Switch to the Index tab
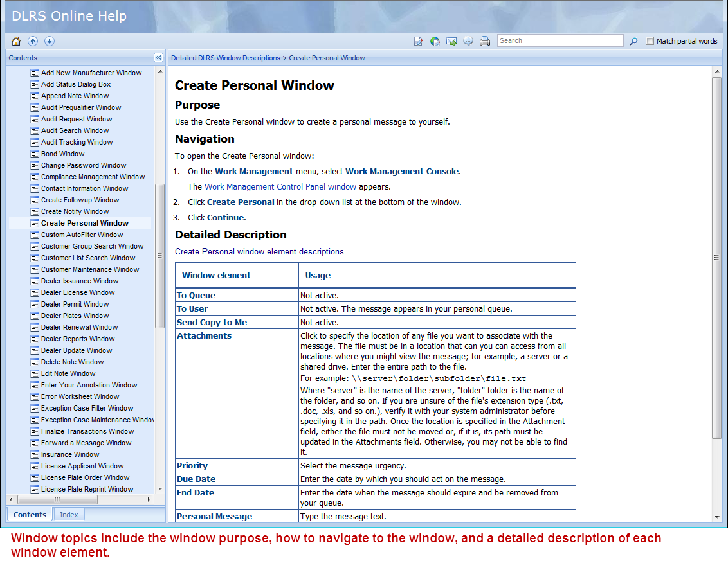 click(69, 515)
